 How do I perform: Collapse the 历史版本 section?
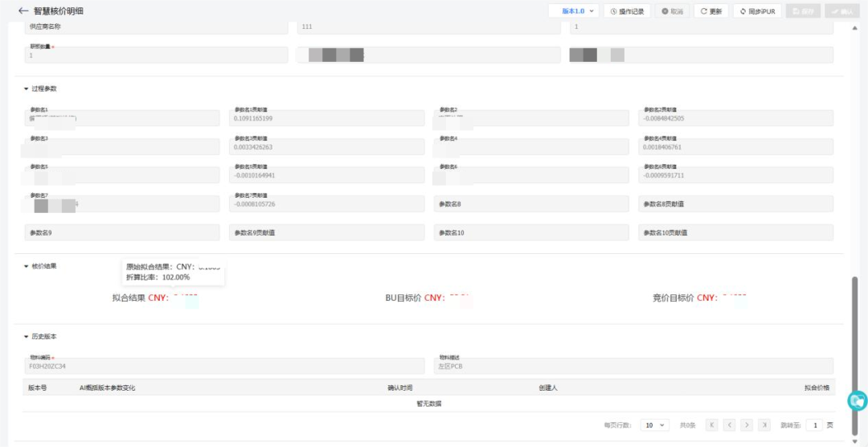pyautogui.click(x=26, y=336)
